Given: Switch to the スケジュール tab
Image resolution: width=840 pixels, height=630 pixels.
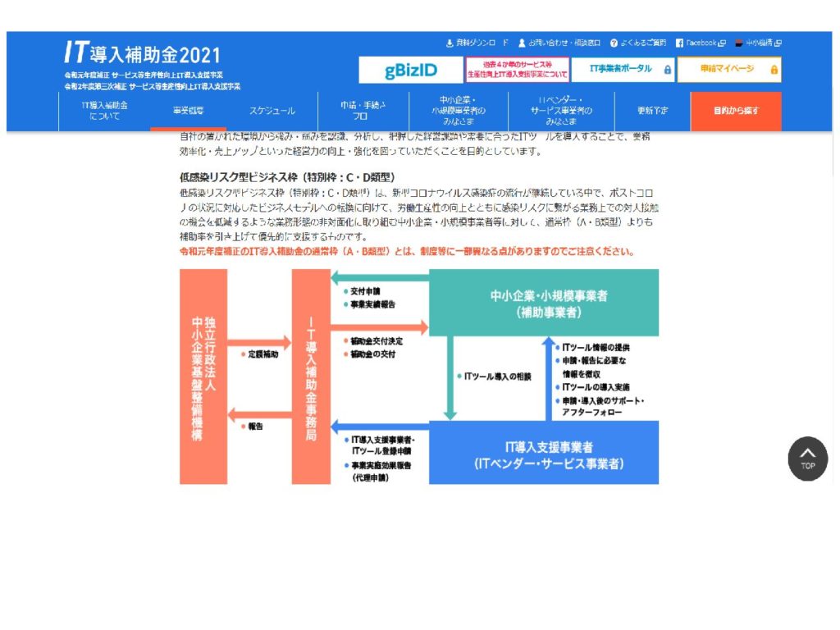Looking at the screenshot, I should (x=272, y=109).
